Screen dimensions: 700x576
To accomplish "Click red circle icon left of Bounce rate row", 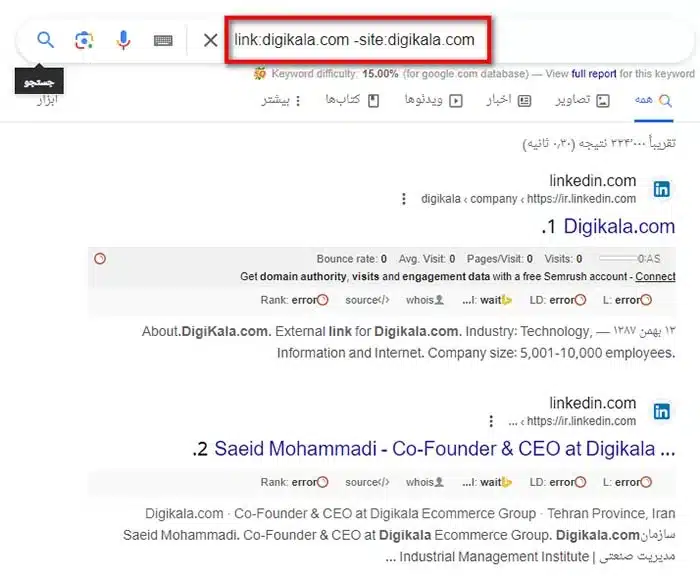I will (99, 259).
